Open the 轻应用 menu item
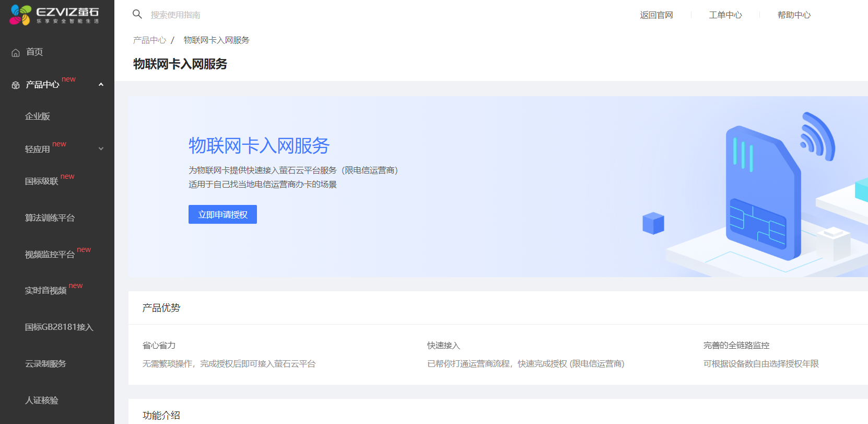Screen dimensions: 868x424 38,149
